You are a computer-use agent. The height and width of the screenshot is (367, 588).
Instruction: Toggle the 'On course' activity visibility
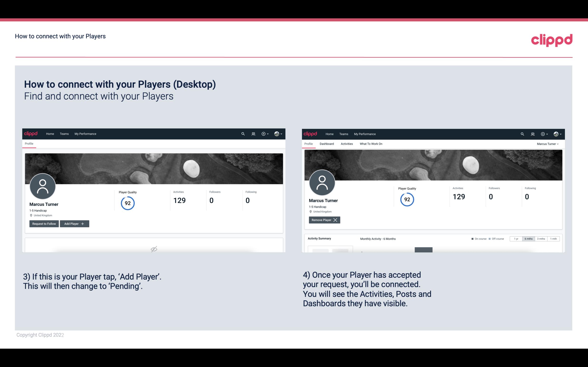tap(477, 238)
